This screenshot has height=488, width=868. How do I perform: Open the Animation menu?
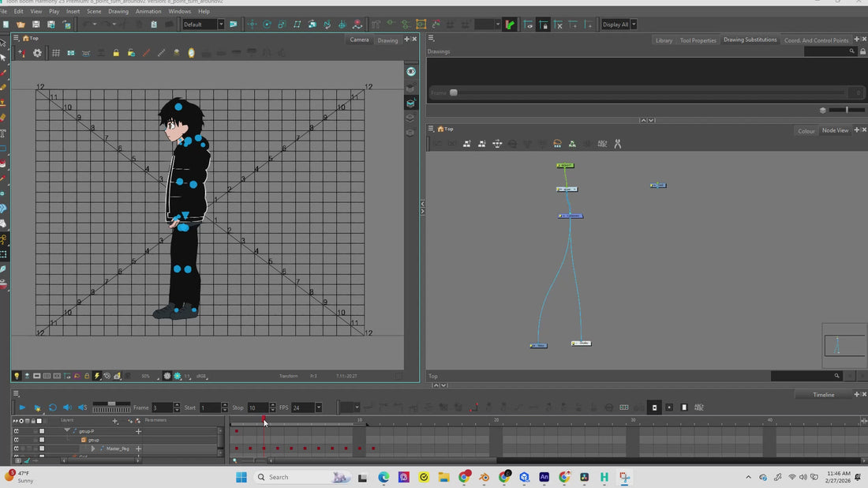(x=148, y=12)
